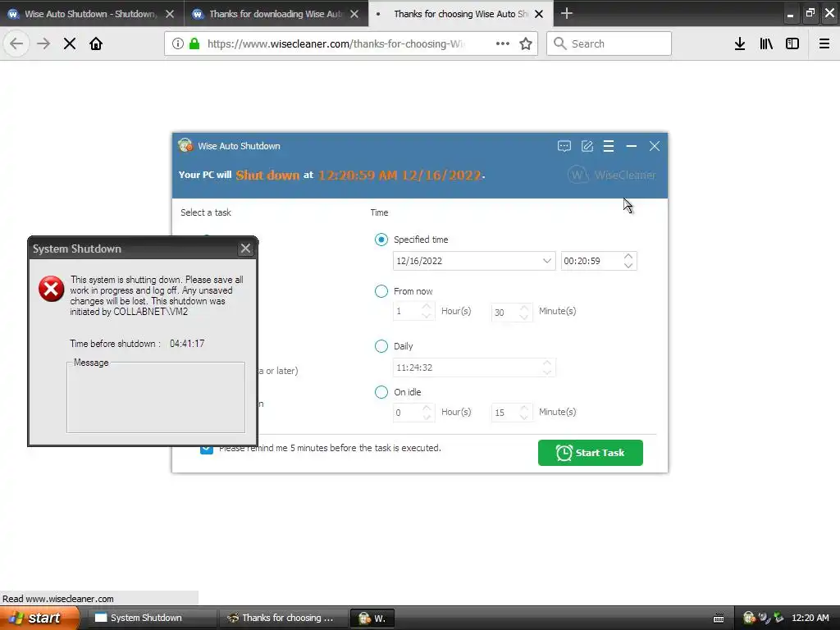
Task: Open a new browser tab
Action: pyautogui.click(x=567, y=13)
